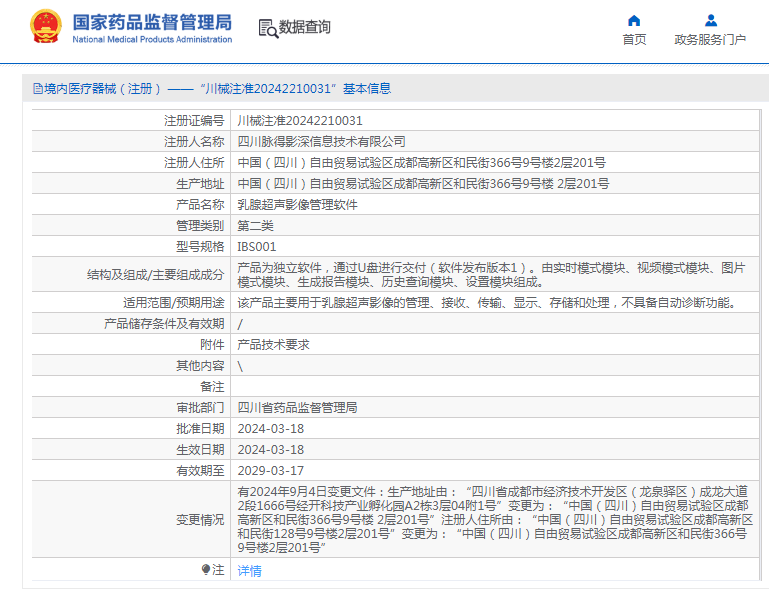Select product name 乳腺超声影像管理软件
Viewport: 769px width, 597px height.
pyautogui.click(x=297, y=205)
